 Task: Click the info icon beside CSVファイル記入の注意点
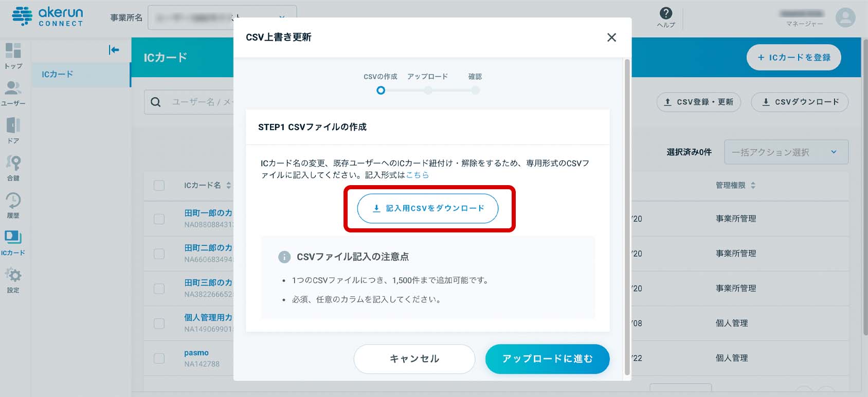tap(284, 257)
